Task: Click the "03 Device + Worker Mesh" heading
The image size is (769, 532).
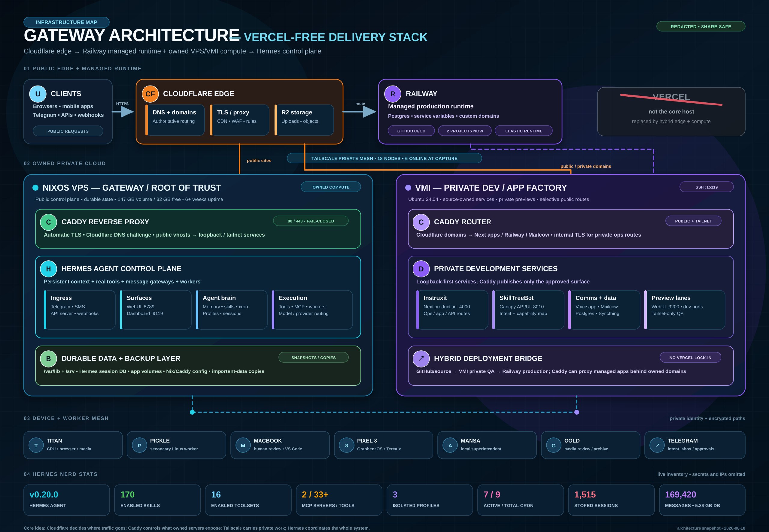Action: coord(66,418)
